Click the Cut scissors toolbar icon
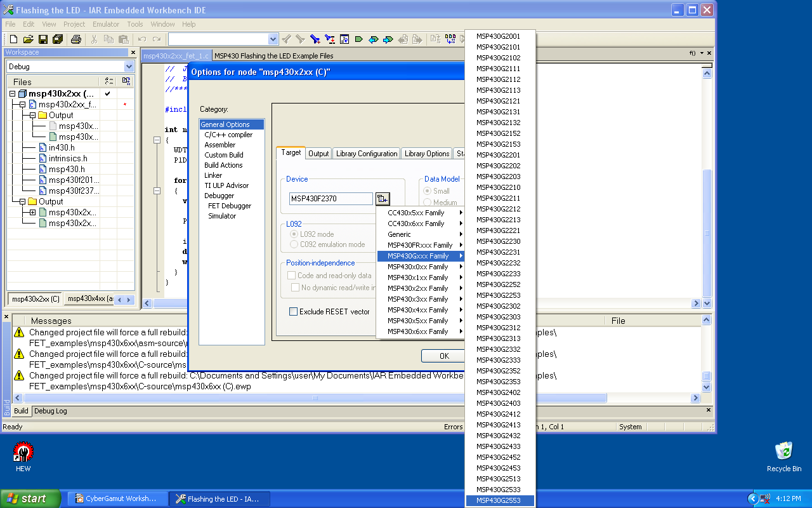The height and width of the screenshot is (508, 812). click(x=95, y=39)
